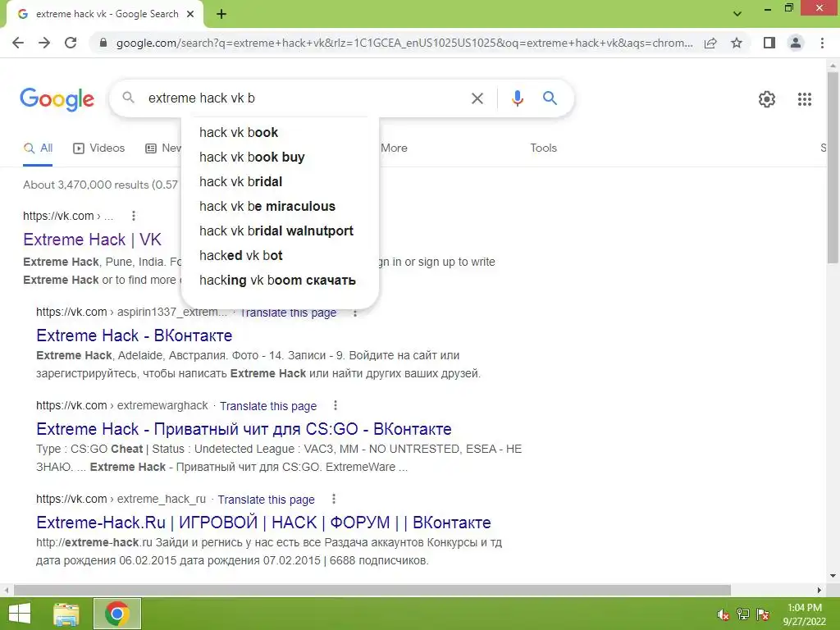Open Extreme Hack | VK result

click(92, 240)
